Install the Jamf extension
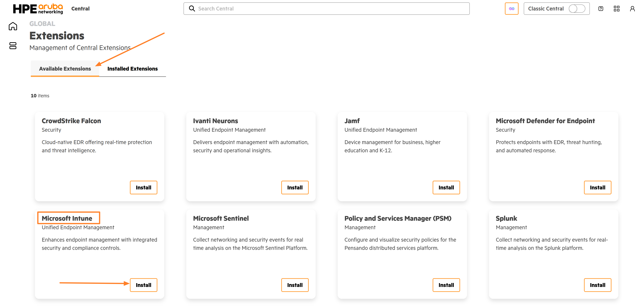 point(446,188)
